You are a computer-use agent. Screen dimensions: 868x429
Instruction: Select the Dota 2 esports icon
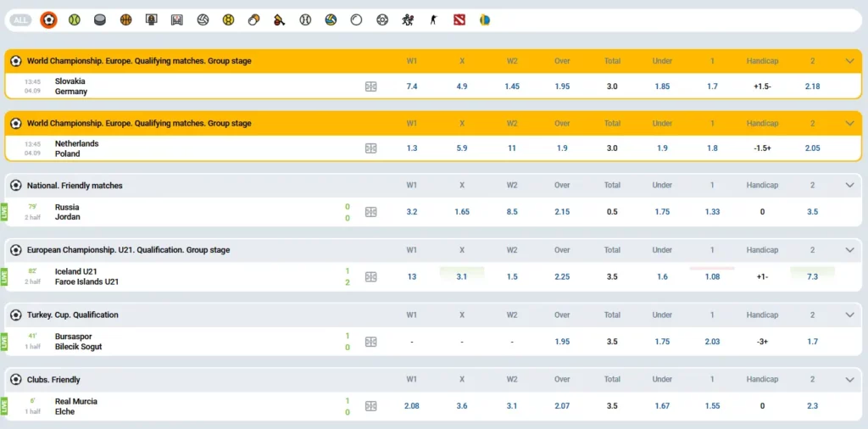459,19
